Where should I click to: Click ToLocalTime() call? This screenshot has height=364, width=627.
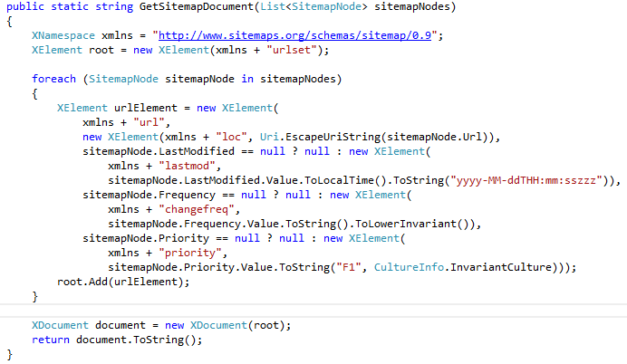tap(345, 180)
